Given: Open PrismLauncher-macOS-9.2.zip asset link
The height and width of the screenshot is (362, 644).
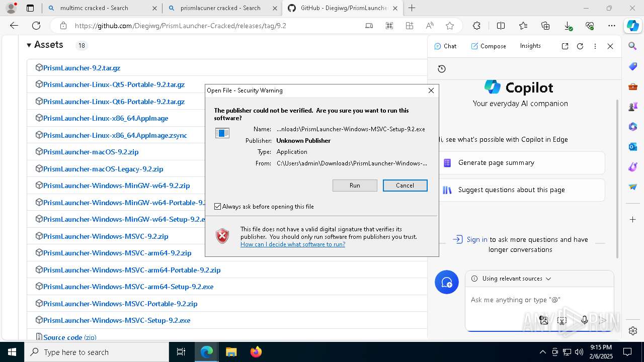Looking at the screenshot, I should pos(91,152).
